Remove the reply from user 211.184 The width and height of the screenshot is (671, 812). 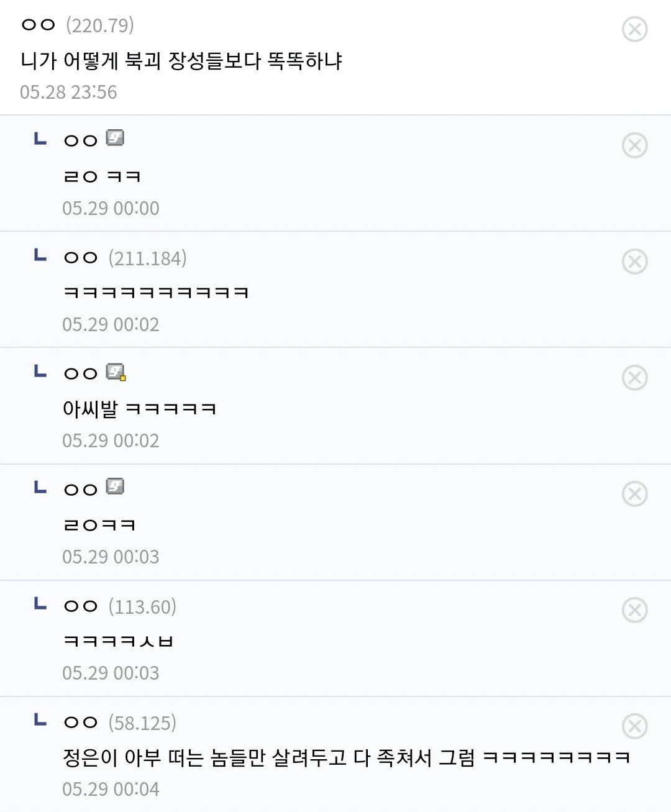(634, 262)
